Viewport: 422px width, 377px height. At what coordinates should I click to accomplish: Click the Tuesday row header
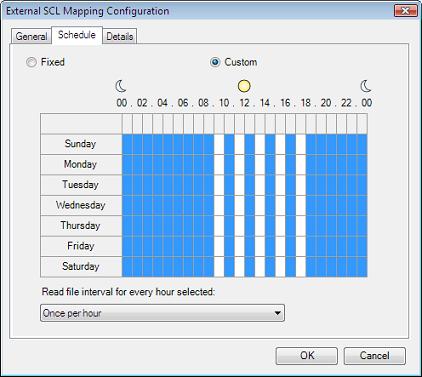click(81, 185)
